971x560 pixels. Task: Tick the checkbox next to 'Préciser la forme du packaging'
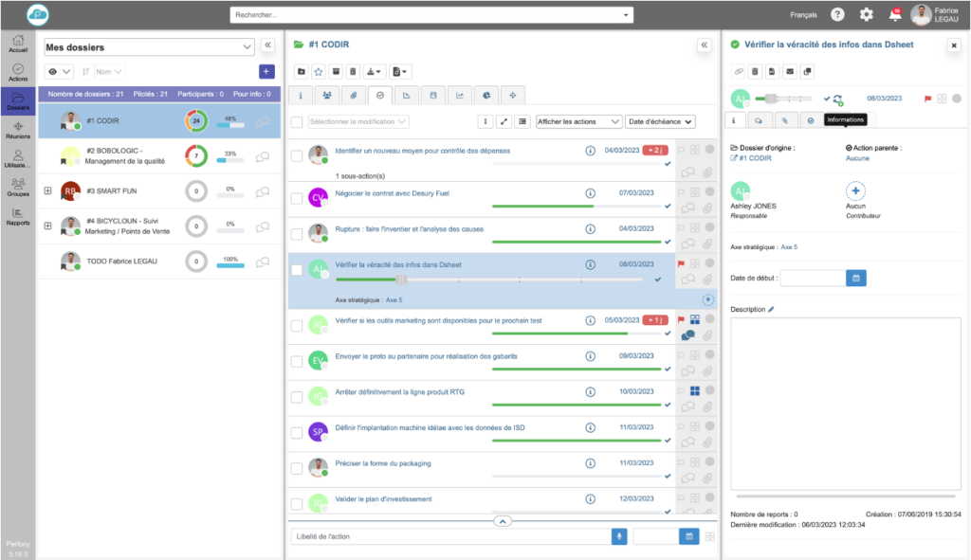coord(297,468)
